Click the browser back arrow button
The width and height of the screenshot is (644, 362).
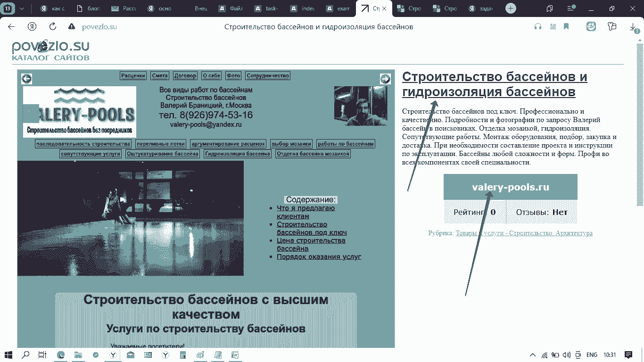(11, 27)
